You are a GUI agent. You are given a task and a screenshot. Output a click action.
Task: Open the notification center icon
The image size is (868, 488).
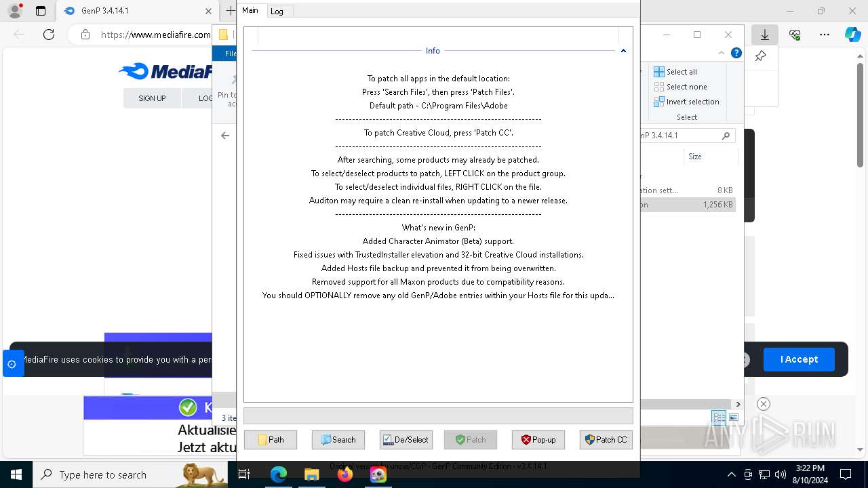click(x=846, y=475)
